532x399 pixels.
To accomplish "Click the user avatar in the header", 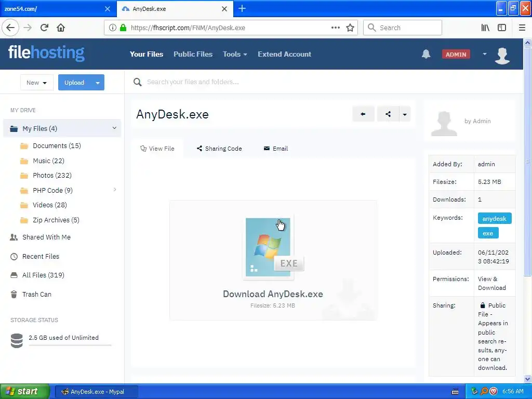I will tap(502, 55).
